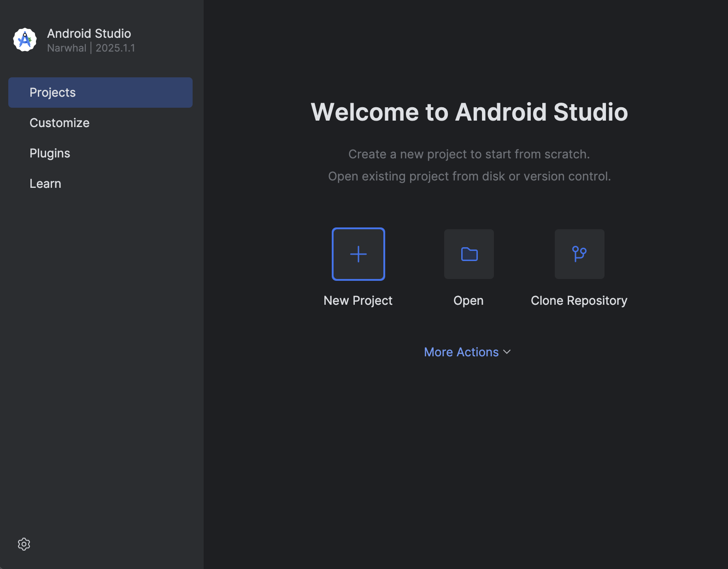This screenshot has width=728, height=569.
Task: Switch to the Customize tab
Action: [x=100, y=123]
